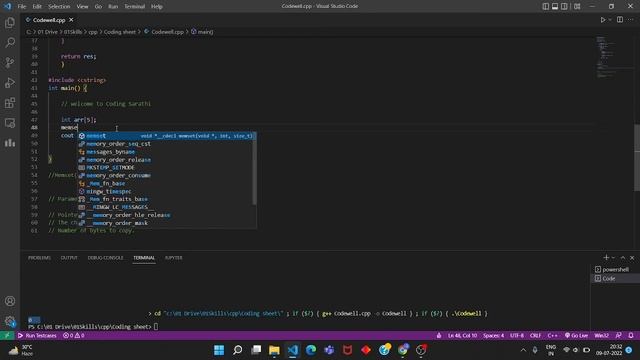
Task: Open the new terminal launch profile dropdown
Action: point(613,258)
